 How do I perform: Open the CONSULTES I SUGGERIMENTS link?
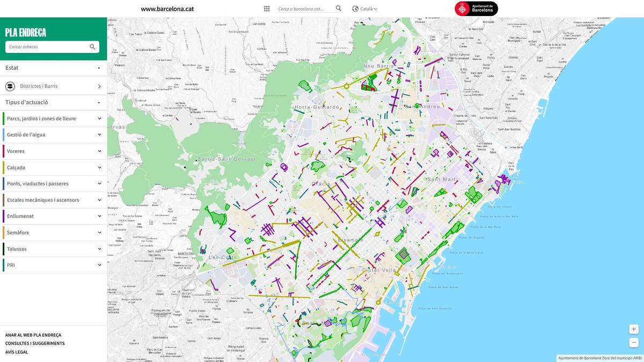[34, 343]
